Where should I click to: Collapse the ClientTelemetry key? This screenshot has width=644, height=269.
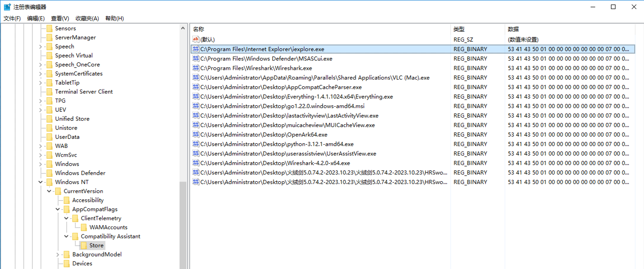(66, 218)
